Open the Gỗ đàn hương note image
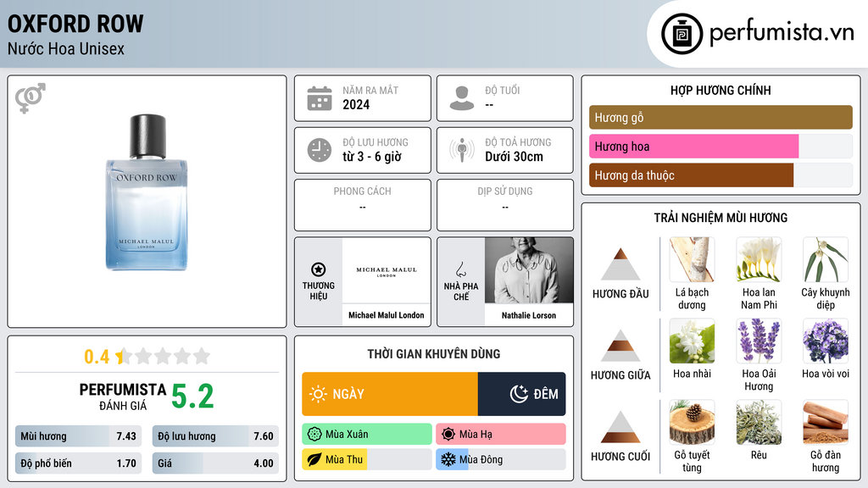 point(826,422)
